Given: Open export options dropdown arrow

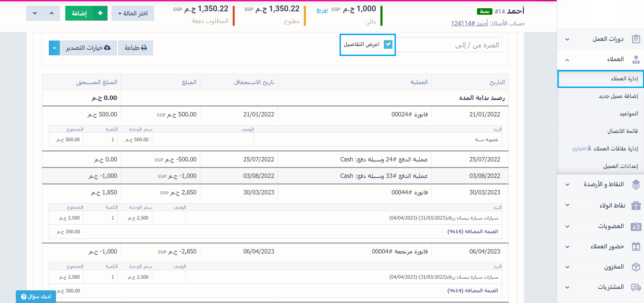Looking at the screenshot, I should (54, 48).
